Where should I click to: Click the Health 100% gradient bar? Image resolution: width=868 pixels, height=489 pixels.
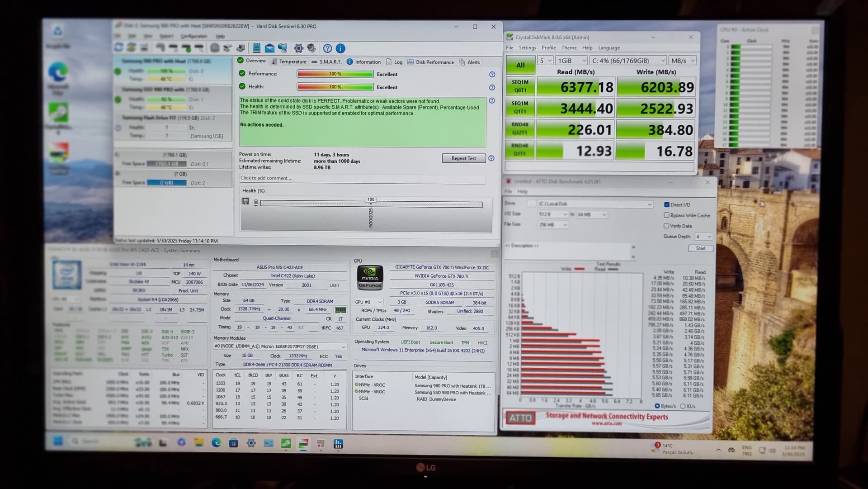[335, 87]
